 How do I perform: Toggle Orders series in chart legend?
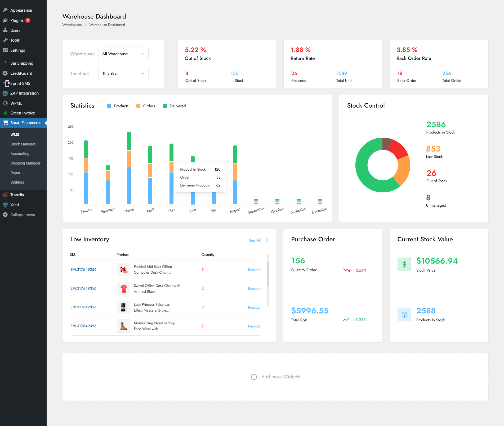[146, 106]
